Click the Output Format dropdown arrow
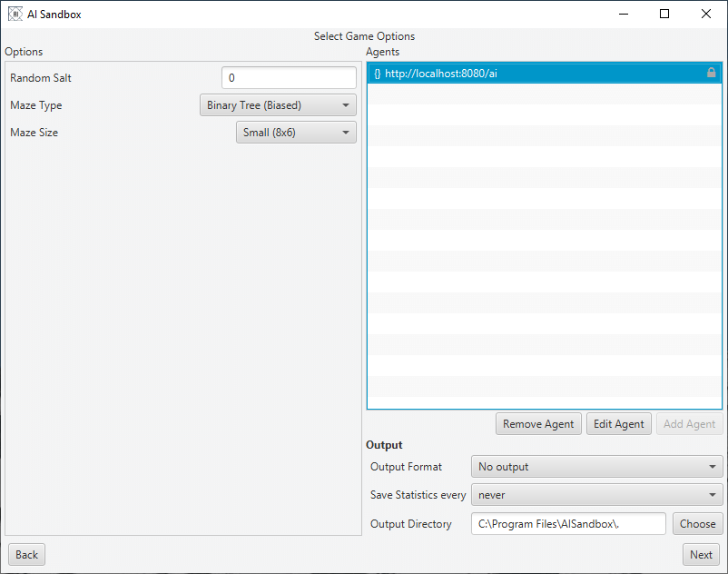This screenshot has width=728, height=574. (713, 466)
